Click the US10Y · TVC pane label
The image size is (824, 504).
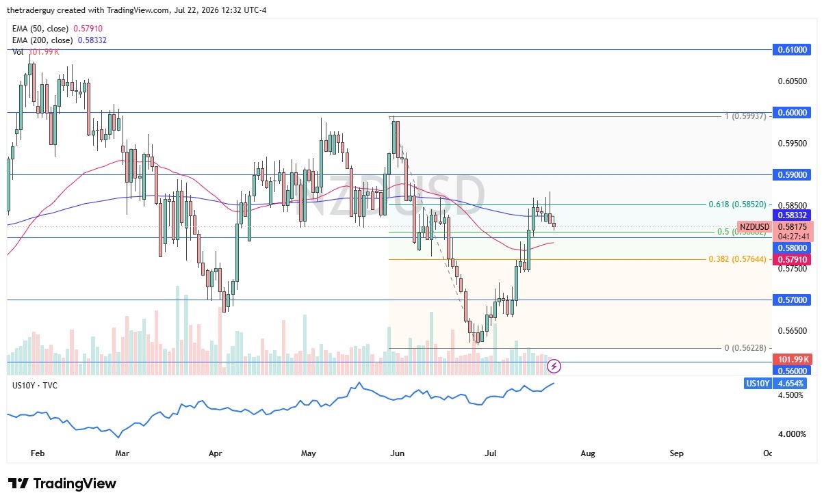tap(35, 386)
